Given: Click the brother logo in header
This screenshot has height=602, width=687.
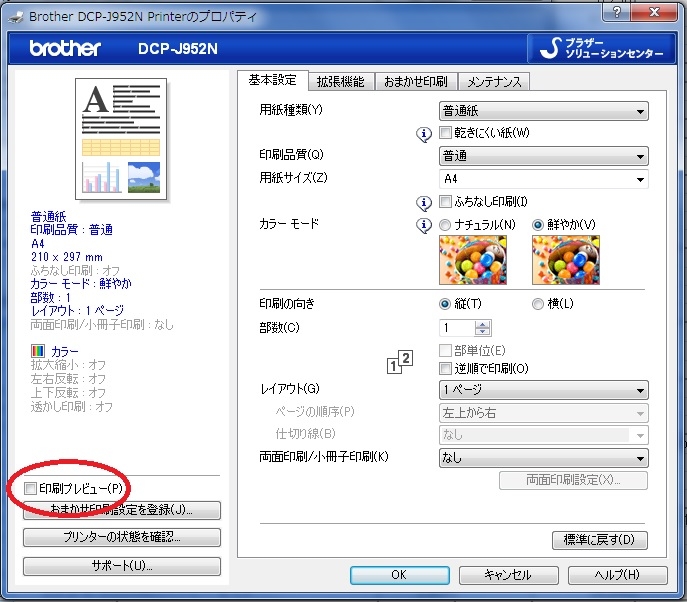Looking at the screenshot, I should [65, 48].
